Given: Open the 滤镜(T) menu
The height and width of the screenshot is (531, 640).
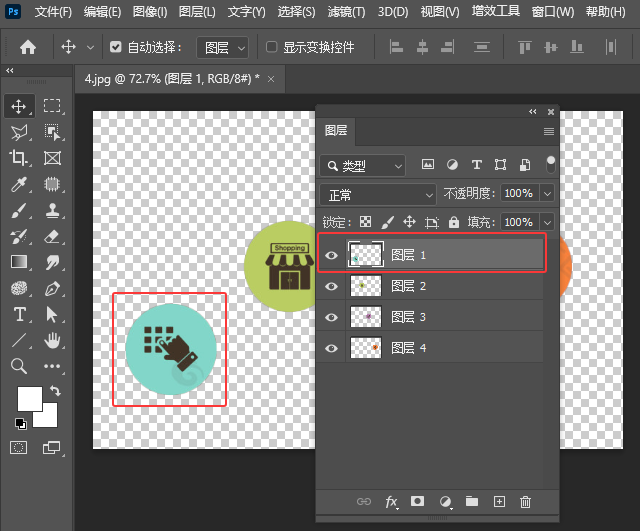Looking at the screenshot, I should (x=346, y=12).
